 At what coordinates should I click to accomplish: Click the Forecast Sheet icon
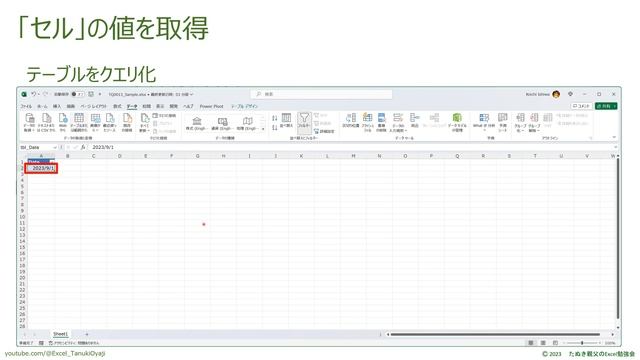tap(503, 122)
